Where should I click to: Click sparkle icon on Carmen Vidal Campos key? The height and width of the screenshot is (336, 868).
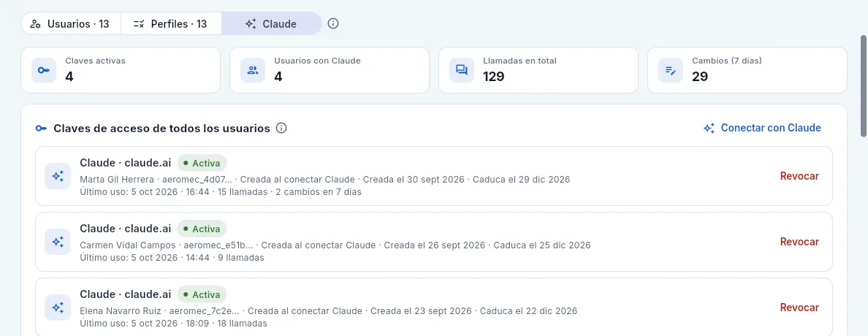58,242
